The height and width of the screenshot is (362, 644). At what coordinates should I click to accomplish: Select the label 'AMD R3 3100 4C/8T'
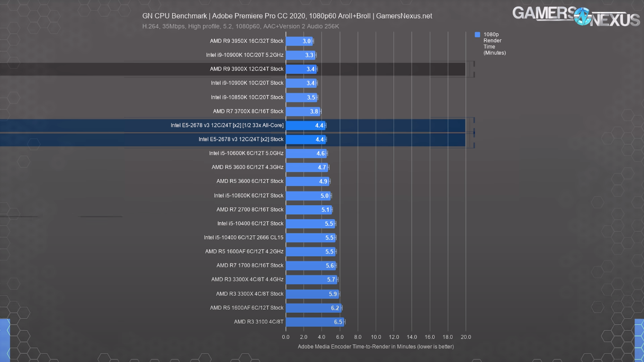coord(259,322)
